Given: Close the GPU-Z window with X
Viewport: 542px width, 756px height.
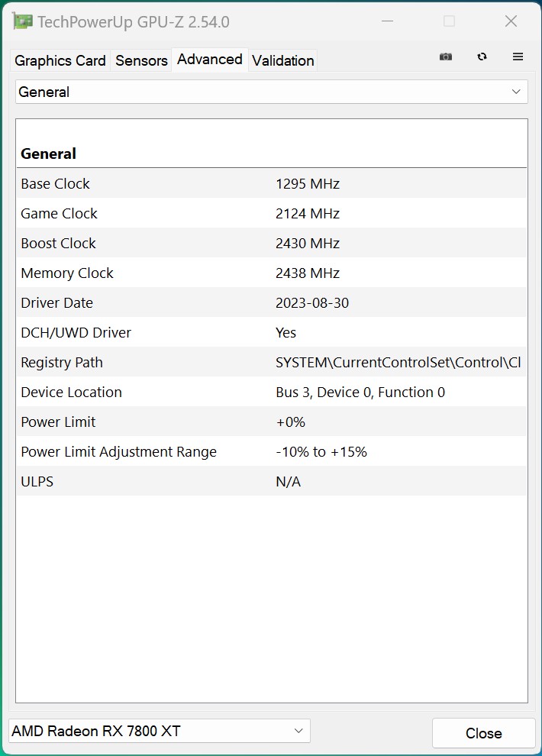Looking at the screenshot, I should 511,21.
